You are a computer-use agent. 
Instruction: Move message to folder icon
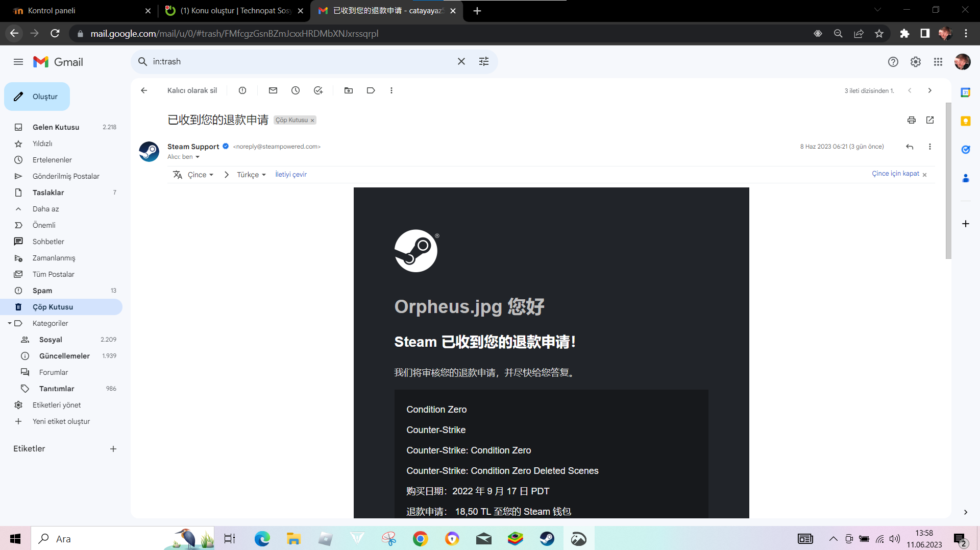coord(349,90)
